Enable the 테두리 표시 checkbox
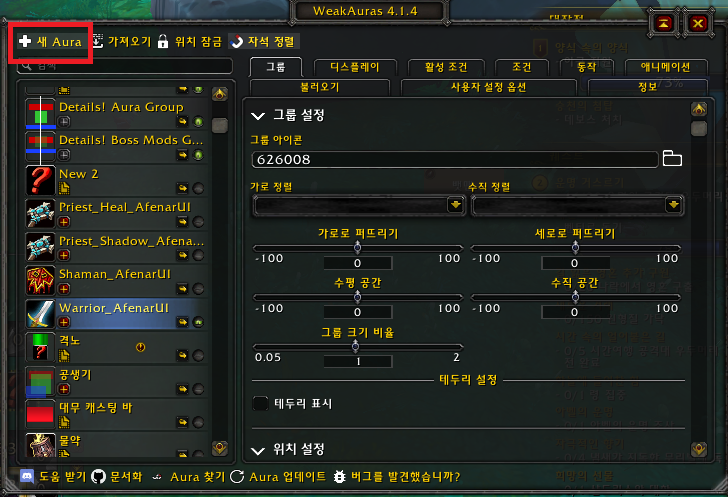 [260, 403]
